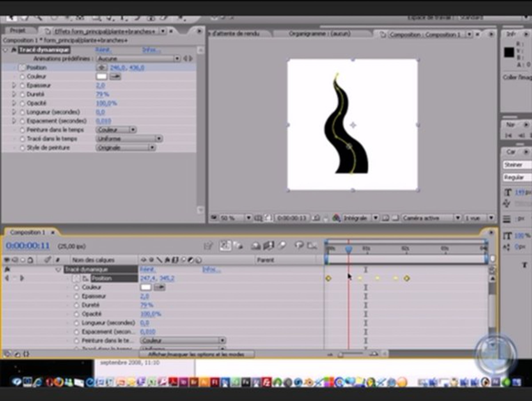This screenshot has width=532, height=401.
Task: Toggle the Opacité stopwatch in timeline
Action: tap(76, 314)
